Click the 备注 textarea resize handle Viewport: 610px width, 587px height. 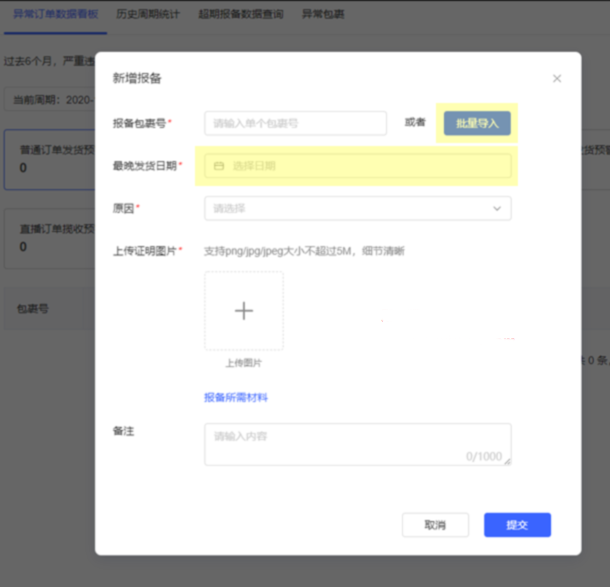[x=507, y=461]
